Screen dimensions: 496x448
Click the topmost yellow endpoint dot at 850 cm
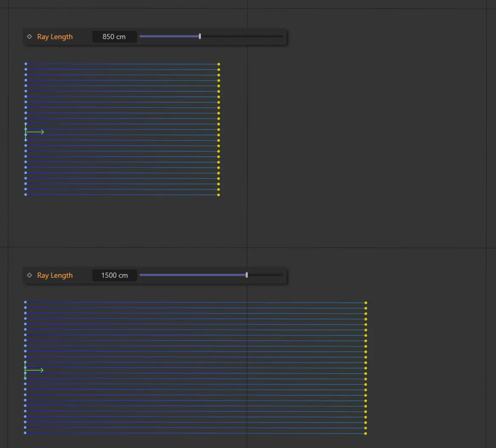218,64
